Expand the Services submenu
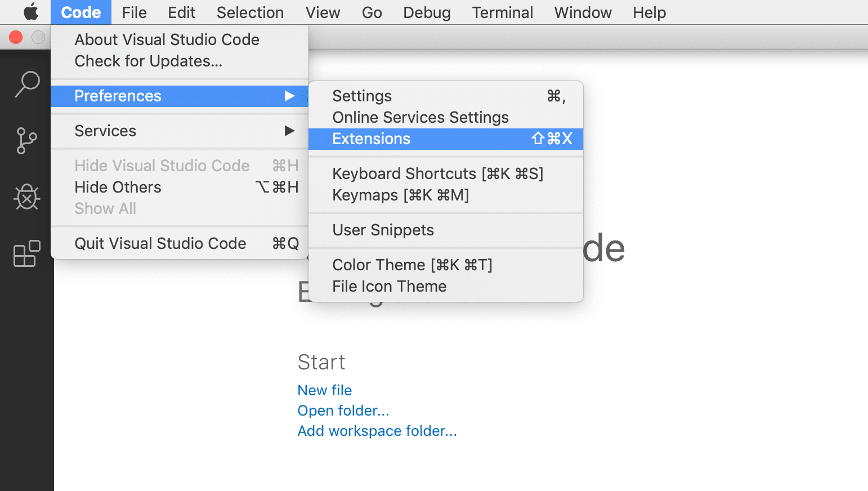 pyautogui.click(x=180, y=131)
